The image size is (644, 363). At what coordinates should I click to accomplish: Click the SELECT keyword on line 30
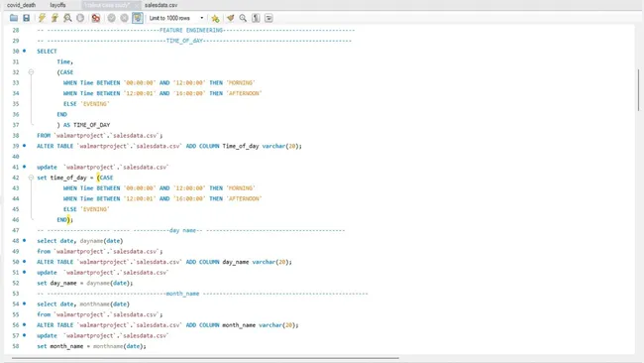click(47, 52)
